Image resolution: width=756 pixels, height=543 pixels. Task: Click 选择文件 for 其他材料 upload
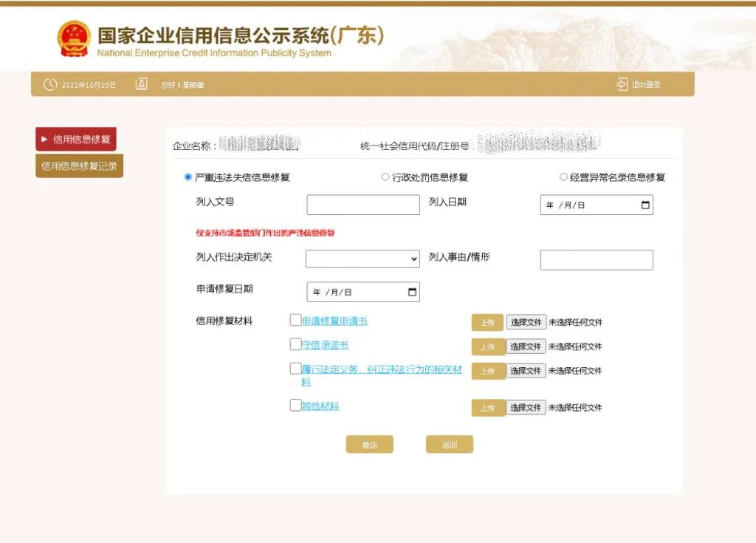526,407
